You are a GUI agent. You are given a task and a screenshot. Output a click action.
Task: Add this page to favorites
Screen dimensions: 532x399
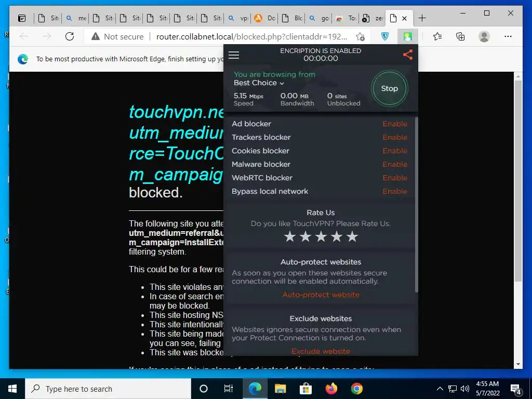[x=361, y=37]
